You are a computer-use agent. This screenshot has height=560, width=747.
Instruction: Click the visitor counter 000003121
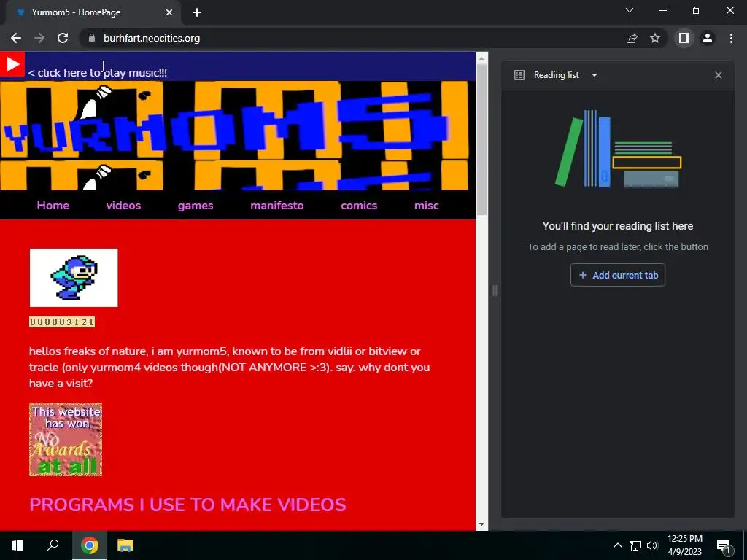pos(62,322)
